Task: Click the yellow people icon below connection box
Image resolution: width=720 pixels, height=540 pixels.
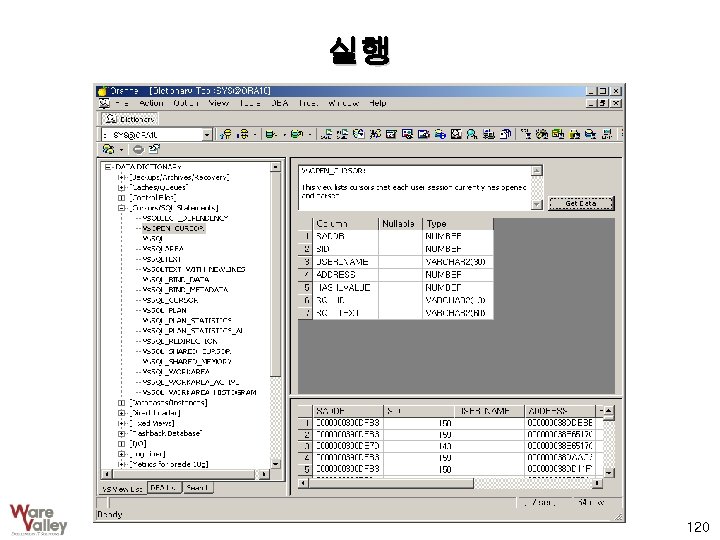Action: 108,149
